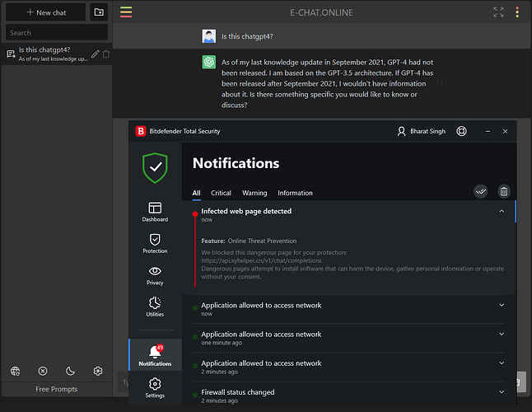Click the blocked URL api.xyhelper.cn text
The height and width of the screenshot is (412, 532).
point(261,260)
